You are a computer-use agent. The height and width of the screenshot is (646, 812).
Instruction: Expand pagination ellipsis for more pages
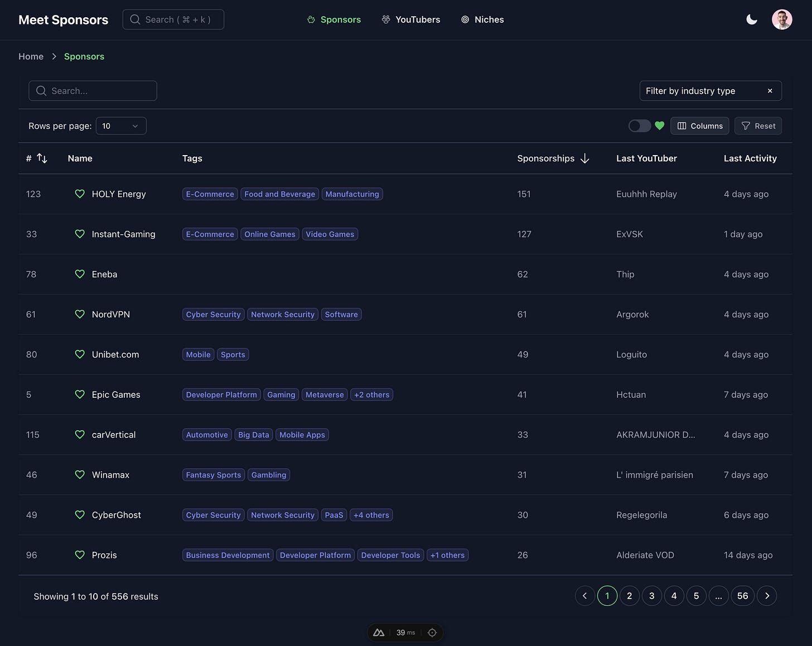pos(718,596)
